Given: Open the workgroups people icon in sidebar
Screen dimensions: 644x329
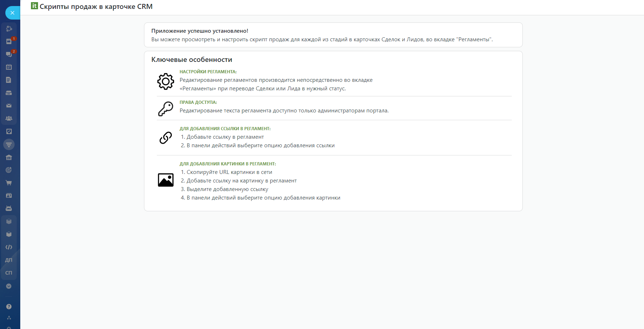Looking at the screenshot, I should click(x=9, y=118).
